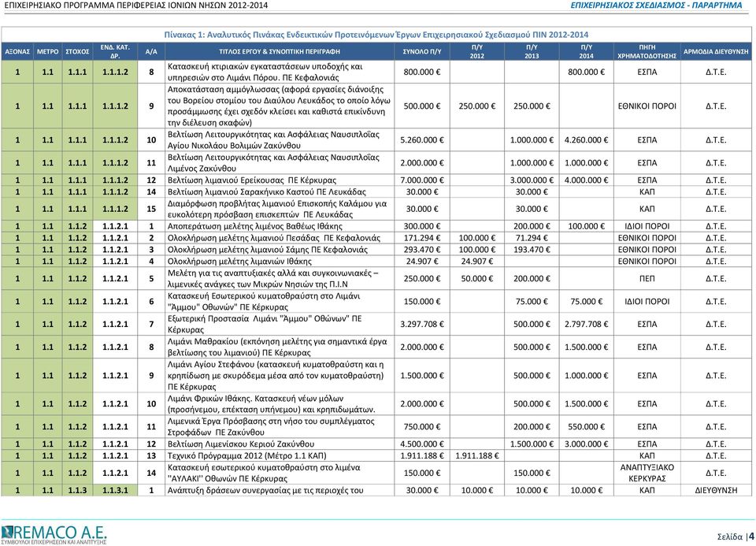The height and width of the screenshot is (546, 756).
Task: Click '3.000.000 €' in the Κεριού Ζακύνθου row
Action: click(x=586, y=444)
